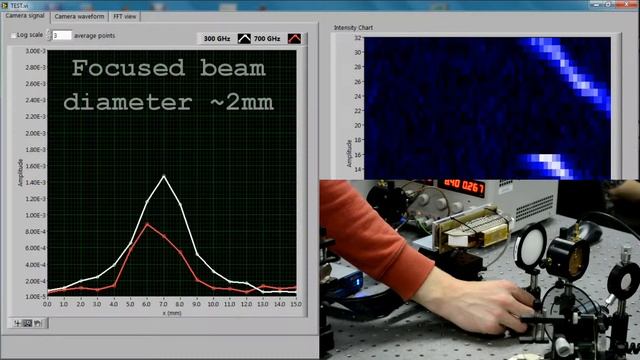The height and width of the screenshot is (360, 640).
Task: Click the 14 value on the intensity chart axis
Action: 358,169
